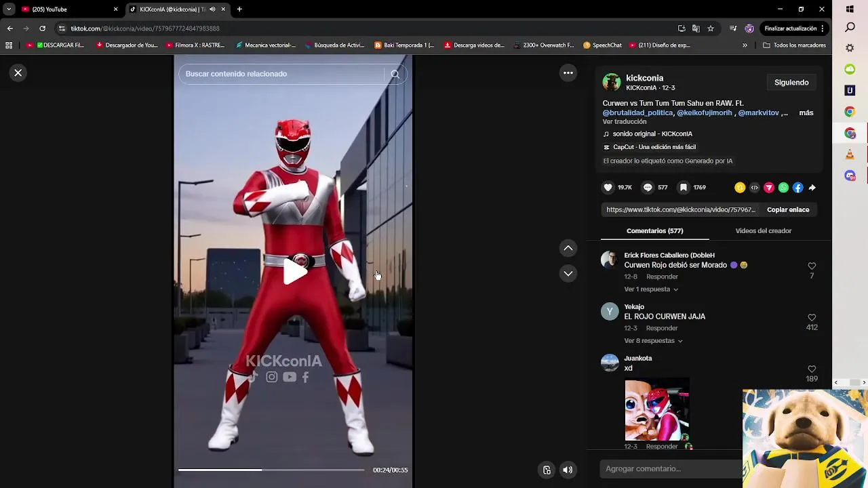
Task: Open more share options arrow
Action: tap(812, 188)
